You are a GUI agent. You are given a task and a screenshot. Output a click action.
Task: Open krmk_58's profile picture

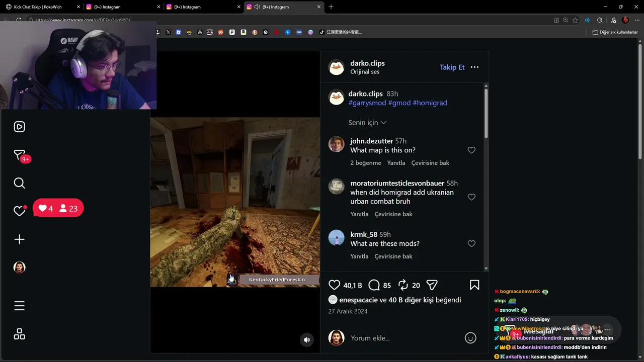pos(337,238)
